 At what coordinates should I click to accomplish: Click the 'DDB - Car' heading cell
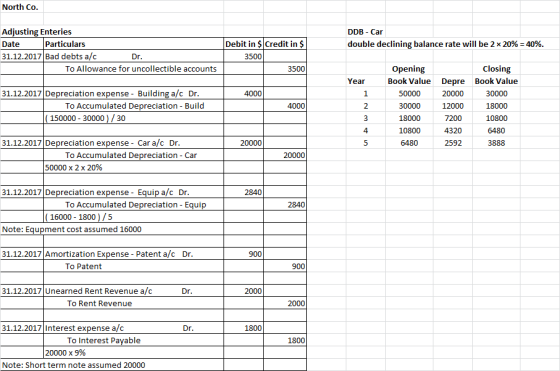click(365, 32)
